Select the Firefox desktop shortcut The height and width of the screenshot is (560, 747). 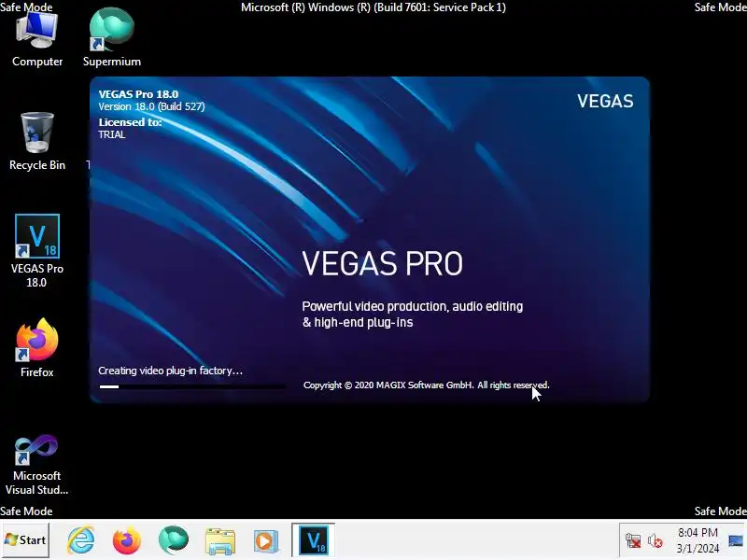[37, 348]
